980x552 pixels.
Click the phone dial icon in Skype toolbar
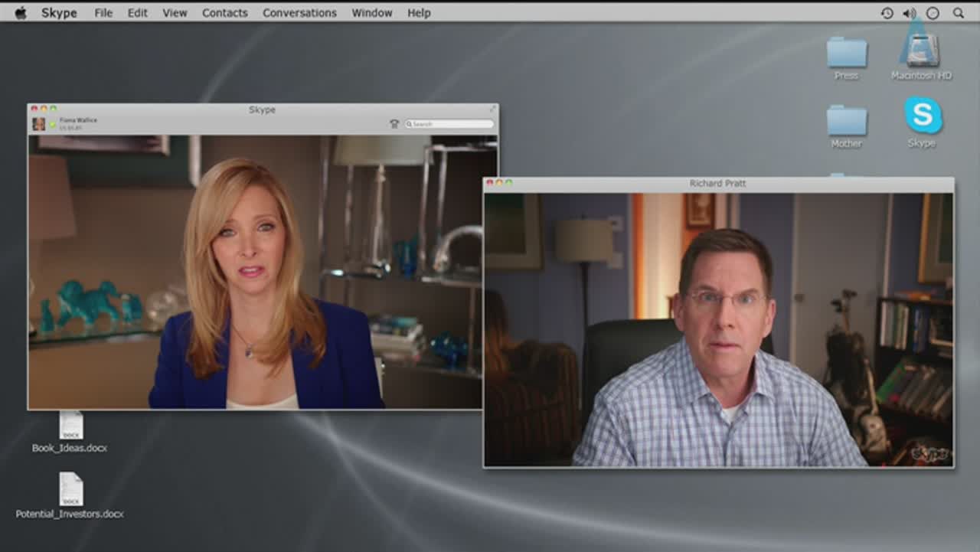394,123
